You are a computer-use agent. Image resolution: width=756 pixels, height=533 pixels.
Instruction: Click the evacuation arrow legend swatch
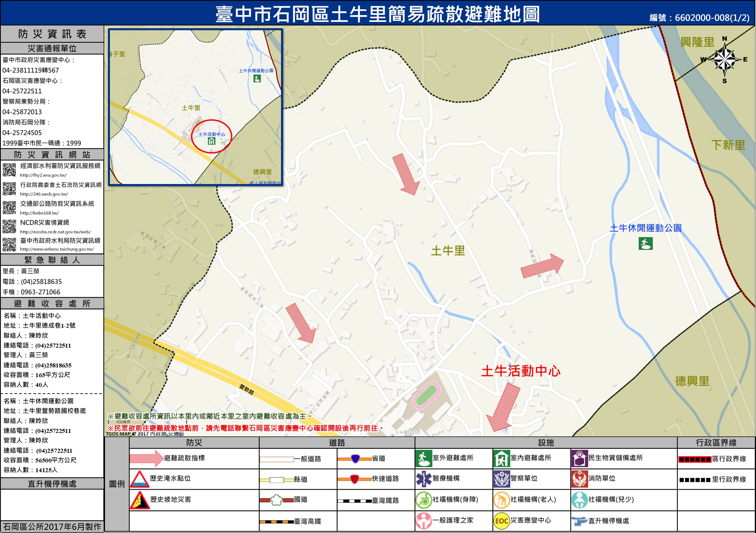[146, 458]
